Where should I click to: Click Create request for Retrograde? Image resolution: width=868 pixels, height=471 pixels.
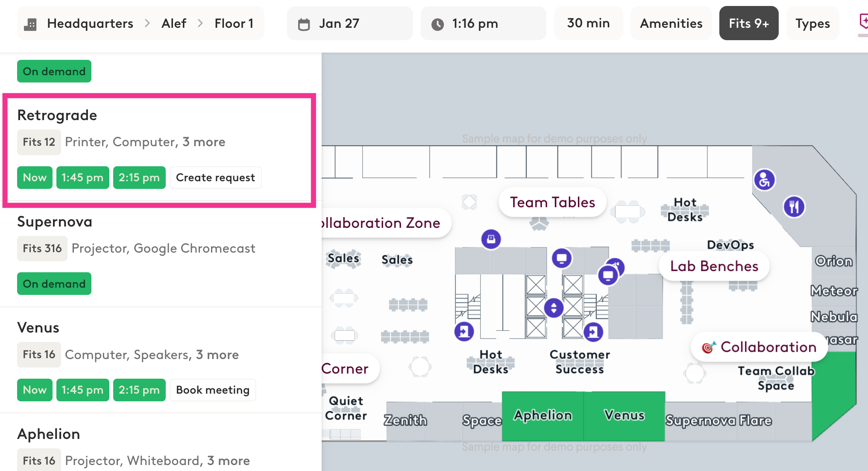(215, 177)
